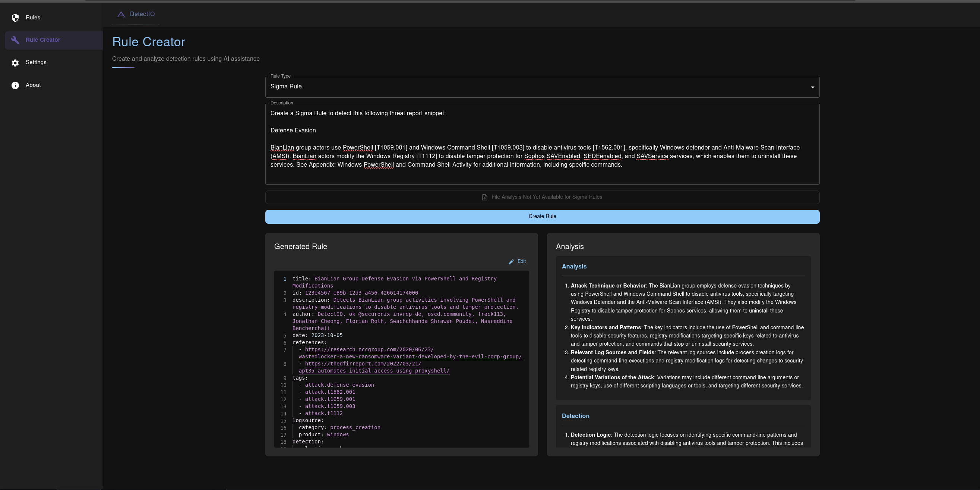The image size is (980, 490).
Task: Click the Rules menu item
Action: pyautogui.click(x=32, y=18)
